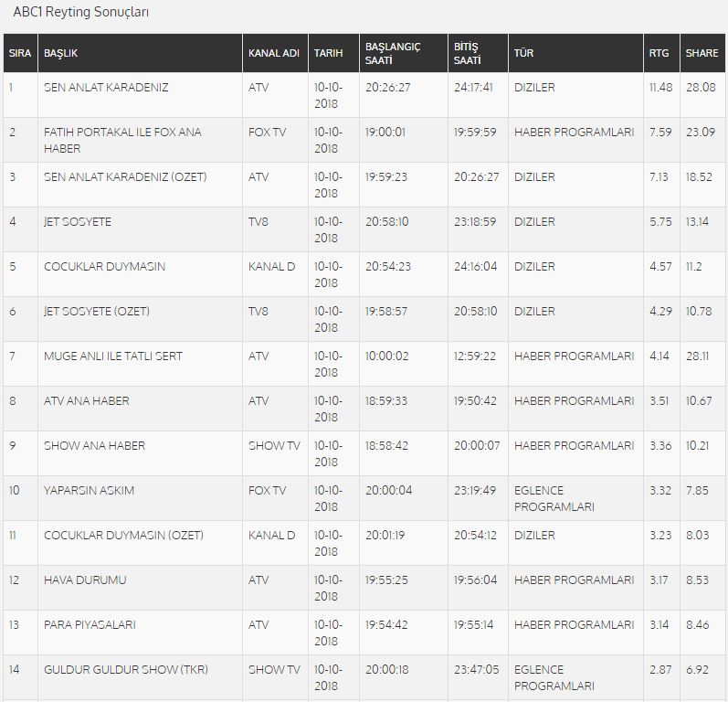Viewport: 728px width, 702px height.
Task: Click the TARİH column header
Action: click(x=333, y=53)
